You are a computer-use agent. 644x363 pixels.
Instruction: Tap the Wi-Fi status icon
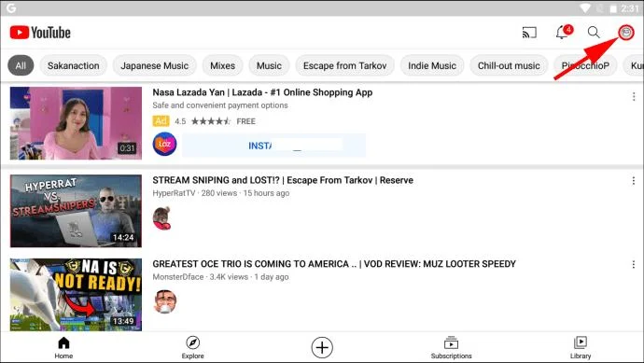click(585, 8)
